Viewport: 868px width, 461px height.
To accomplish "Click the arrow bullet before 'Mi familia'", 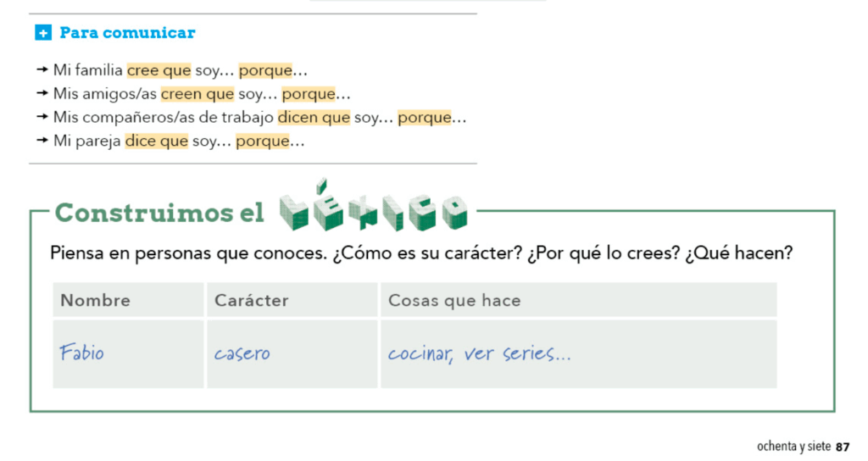I will [42, 69].
